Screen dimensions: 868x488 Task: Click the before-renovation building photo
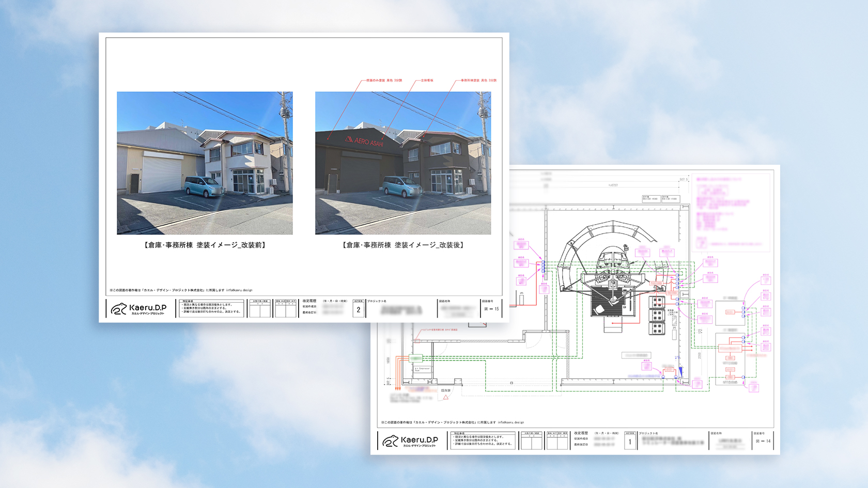(205, 163)
